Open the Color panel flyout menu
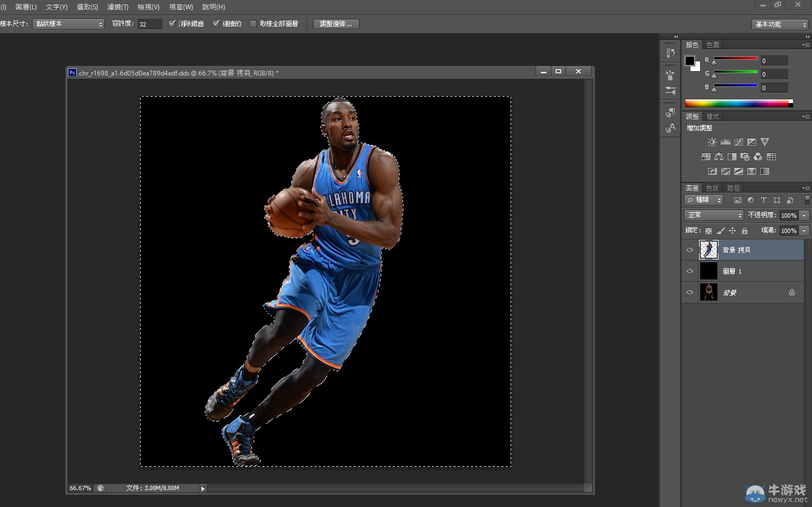This screenshot has width=812, height=507. (x=806, y=45)
